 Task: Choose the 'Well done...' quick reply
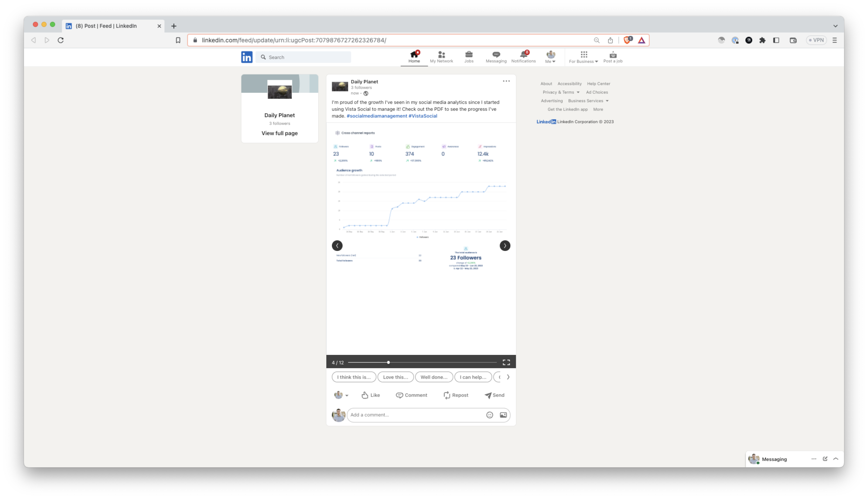click(434, 377)
